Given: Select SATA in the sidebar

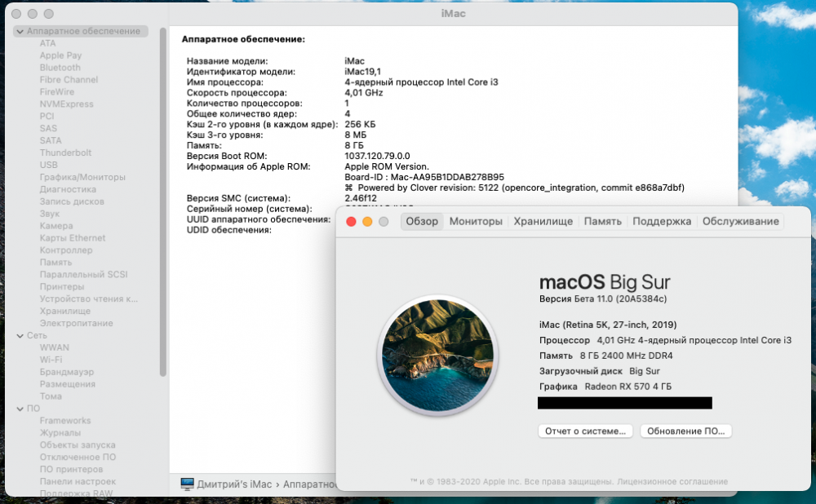Looking at the screenshot, I should coord(51,140).
